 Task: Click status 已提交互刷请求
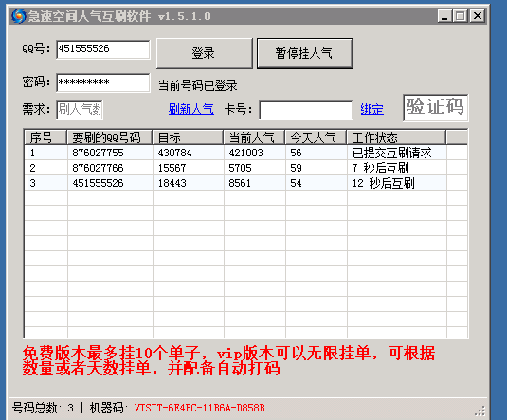[x=392, y=153]
